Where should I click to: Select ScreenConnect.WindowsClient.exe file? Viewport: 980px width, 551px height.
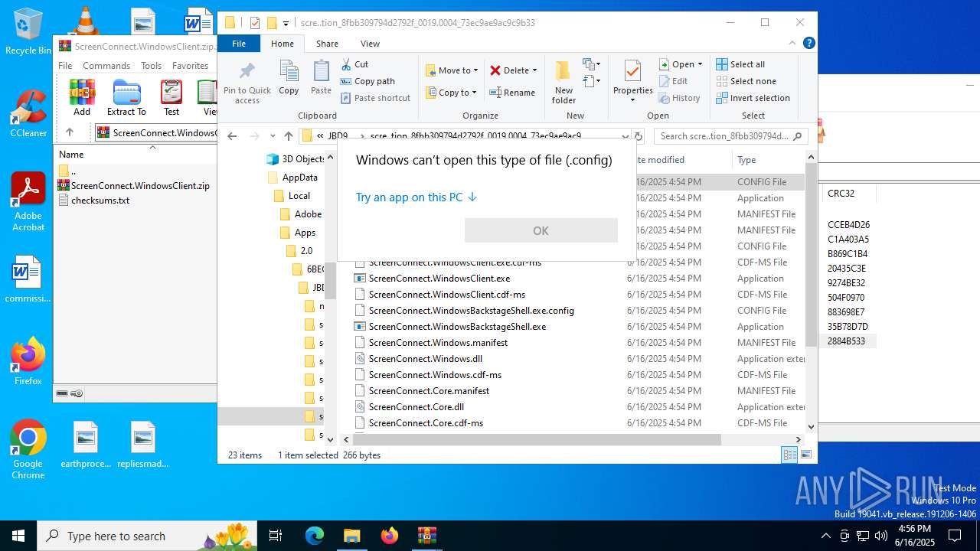click(439, 279)
